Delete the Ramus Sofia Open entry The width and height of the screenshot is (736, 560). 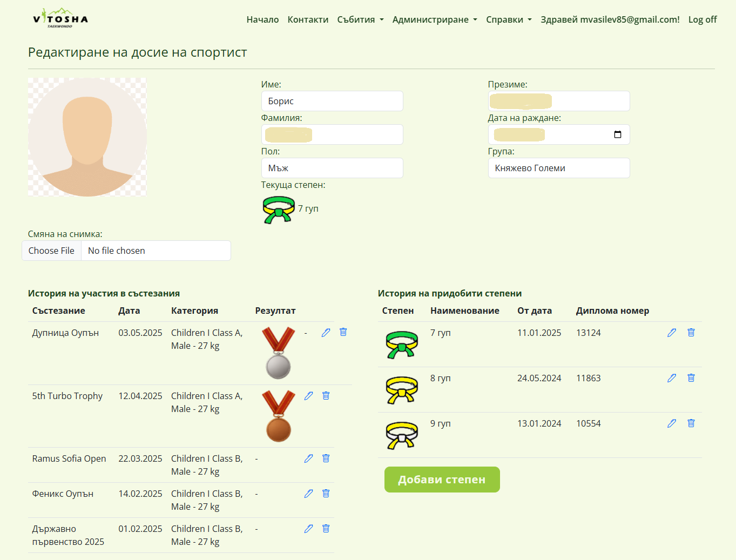pos(326,458)
